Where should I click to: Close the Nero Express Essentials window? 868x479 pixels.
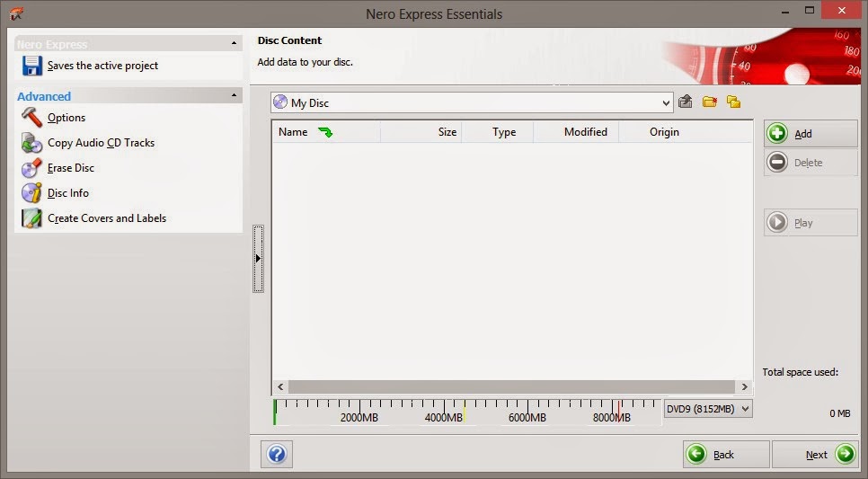click(x=841, y=11)
